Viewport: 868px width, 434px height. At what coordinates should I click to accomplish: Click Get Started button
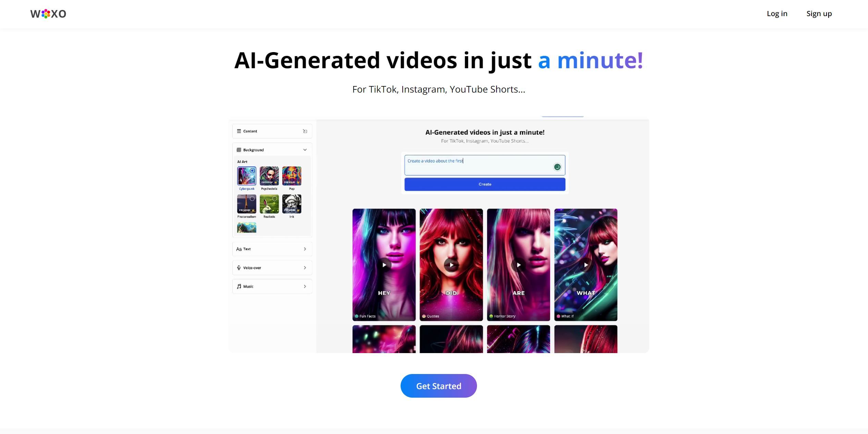click(439, 386)
